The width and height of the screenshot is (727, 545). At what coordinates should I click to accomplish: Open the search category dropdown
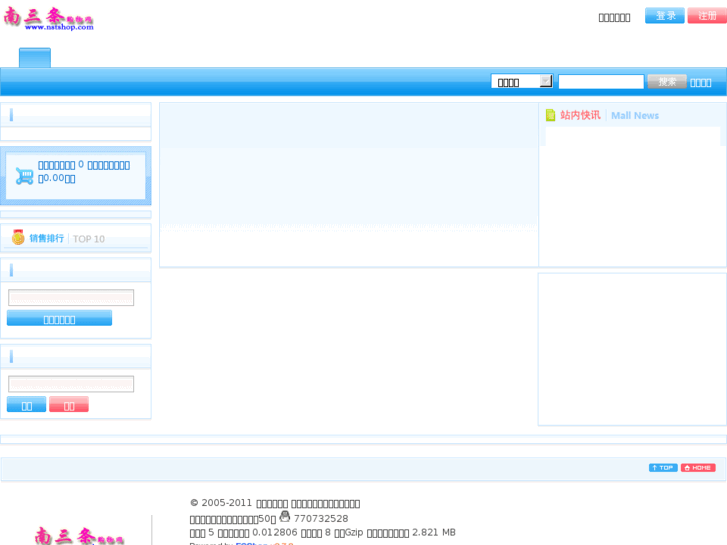[522, 82]
